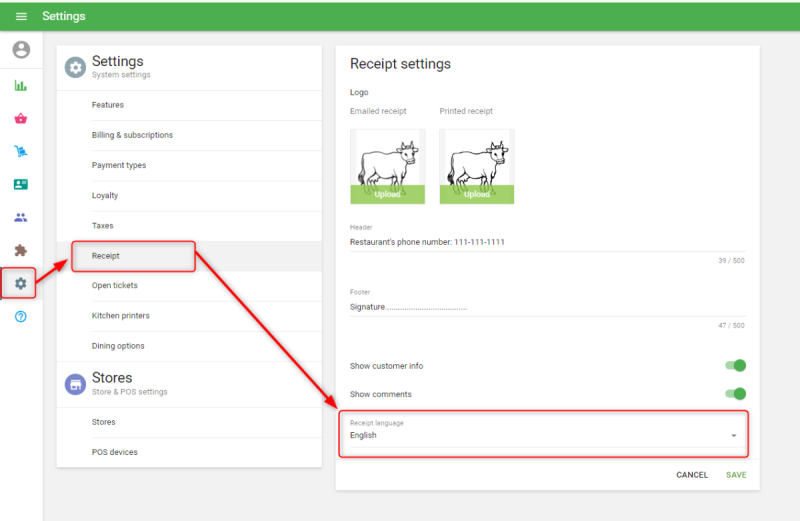Screen dimensions: 800x521
Task: Click the receipt Header text field
Action: [545, 242]
